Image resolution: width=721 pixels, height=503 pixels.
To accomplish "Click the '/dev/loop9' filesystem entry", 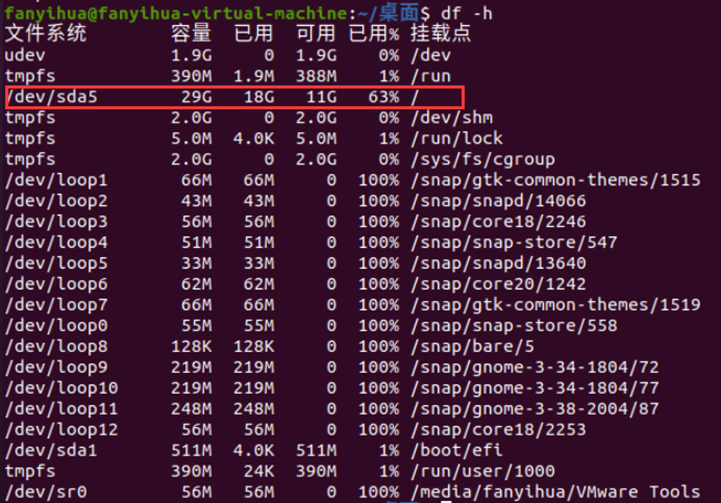I will tap(56, 367).
